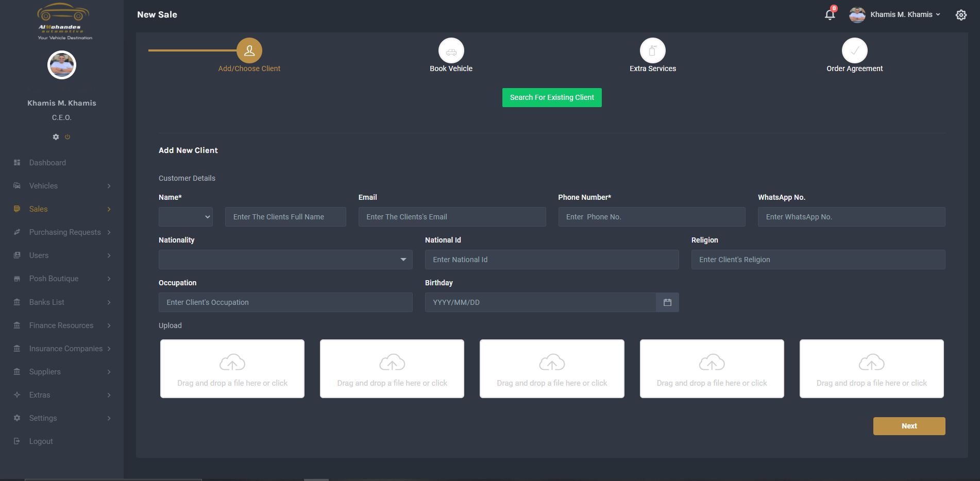Click the Sales icon in the sidebar
Screen dimensions: 980x481
(17, 209)
